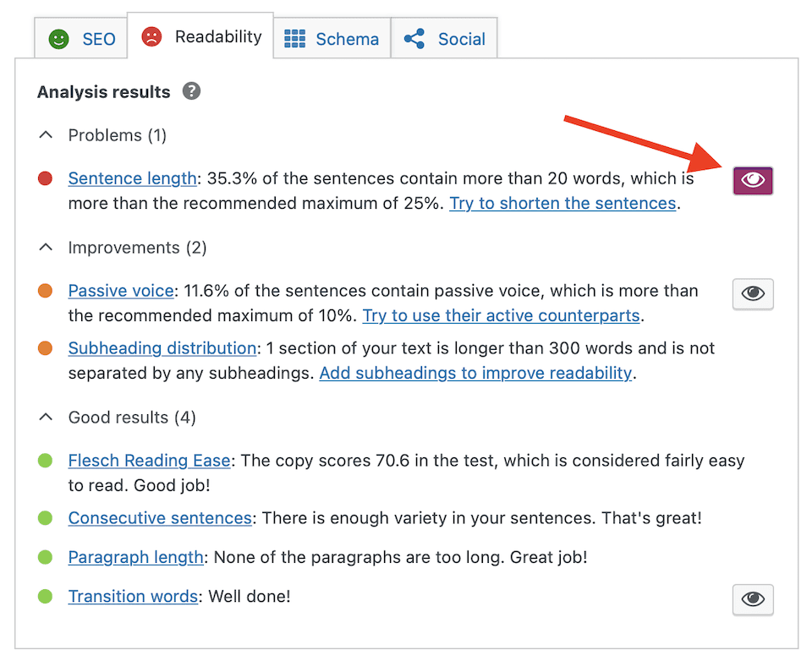812x661 pixels.
Task: Click the Schema grid icon
Action: pos(294,38)
